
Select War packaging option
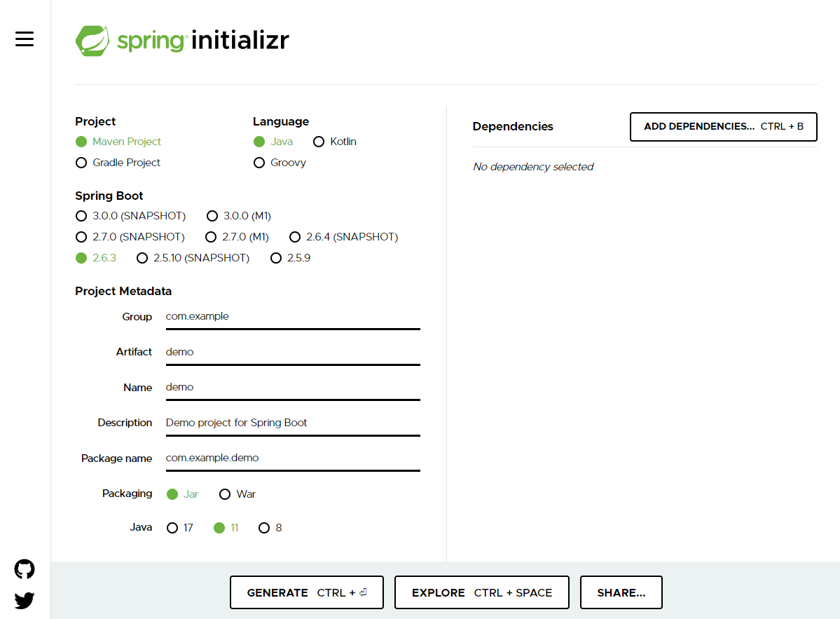pos(237,494)
